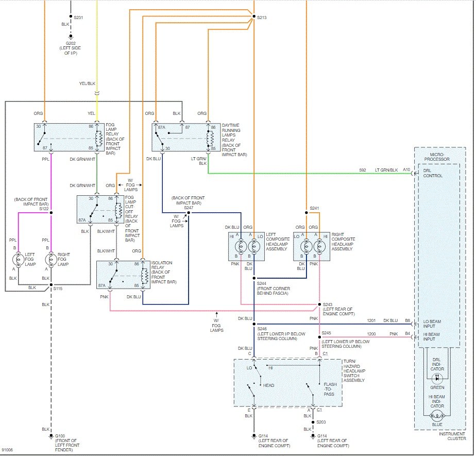476x456 pixels.
Task: Select the S247 splice junction
Action: pos(189,212)
